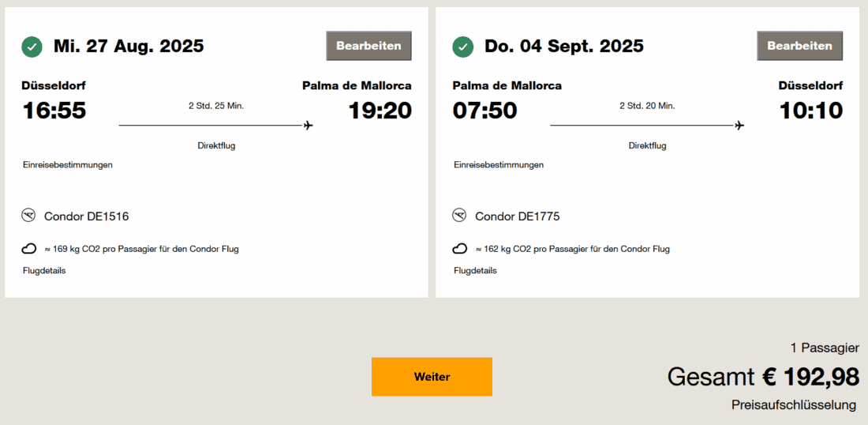868x425 pixels.
Task: Expand Flugdetails for flight DE1775
Action: click(x=475, y=271)
